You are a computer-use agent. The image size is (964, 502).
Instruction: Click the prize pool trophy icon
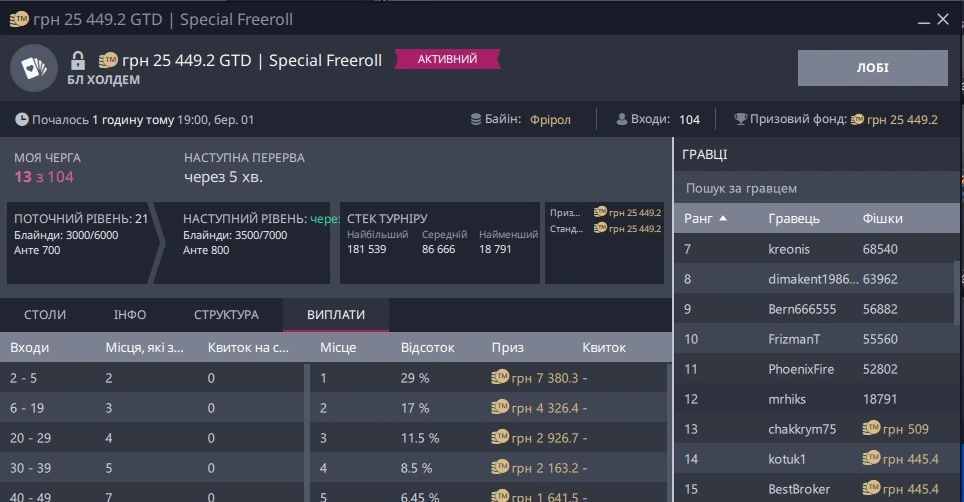(740, 120)
